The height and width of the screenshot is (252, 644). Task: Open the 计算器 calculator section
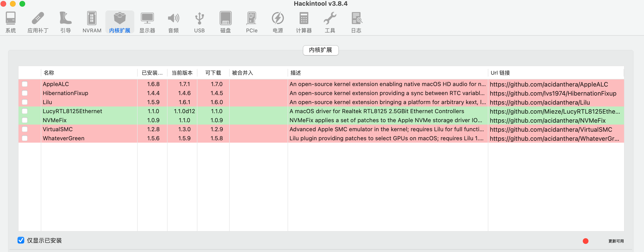tap(304, 22)
